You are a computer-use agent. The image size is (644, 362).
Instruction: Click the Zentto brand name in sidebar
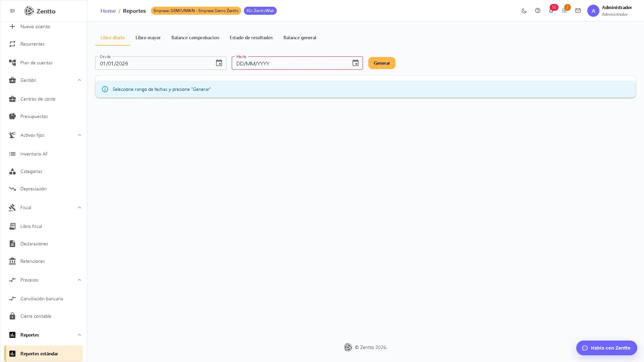(46, 11)
